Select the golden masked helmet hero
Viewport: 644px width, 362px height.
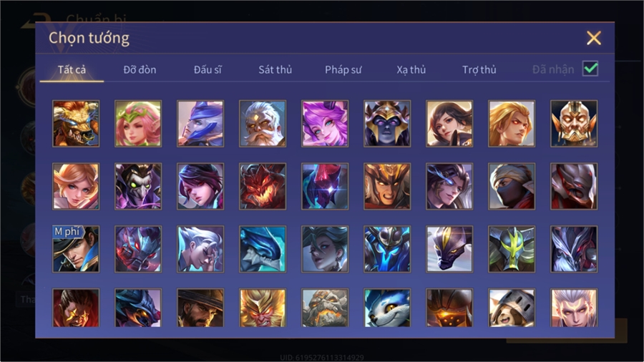[574, 124]
